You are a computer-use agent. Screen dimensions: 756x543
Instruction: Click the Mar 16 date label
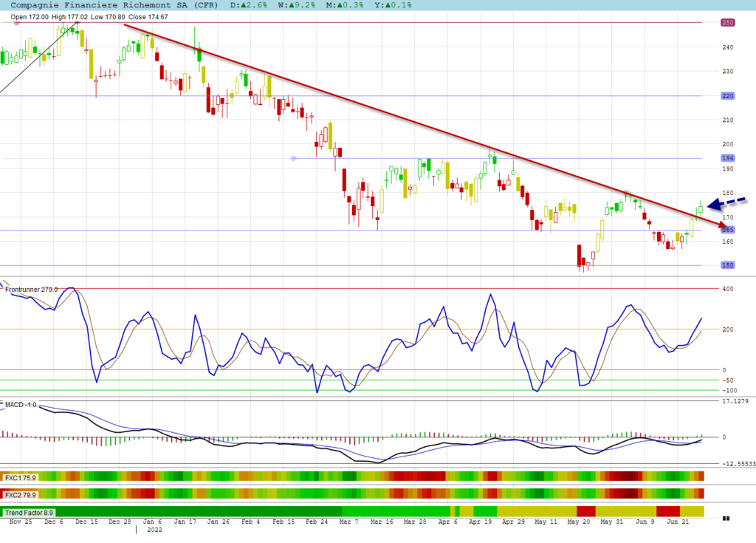point(382,522)
